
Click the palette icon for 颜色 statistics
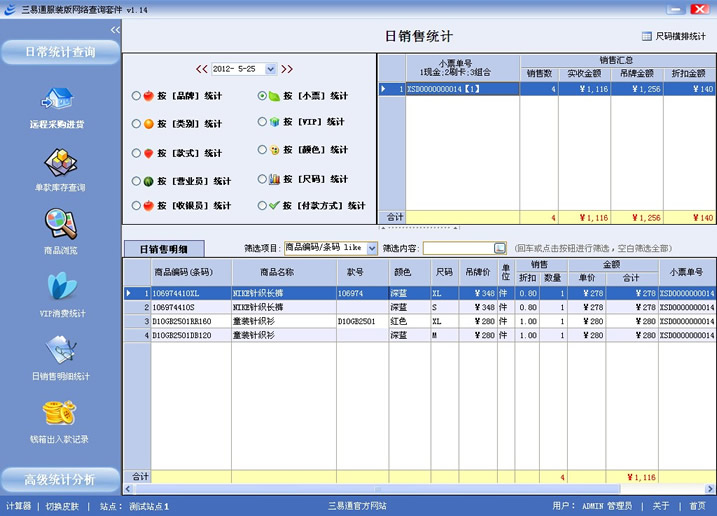274,150
